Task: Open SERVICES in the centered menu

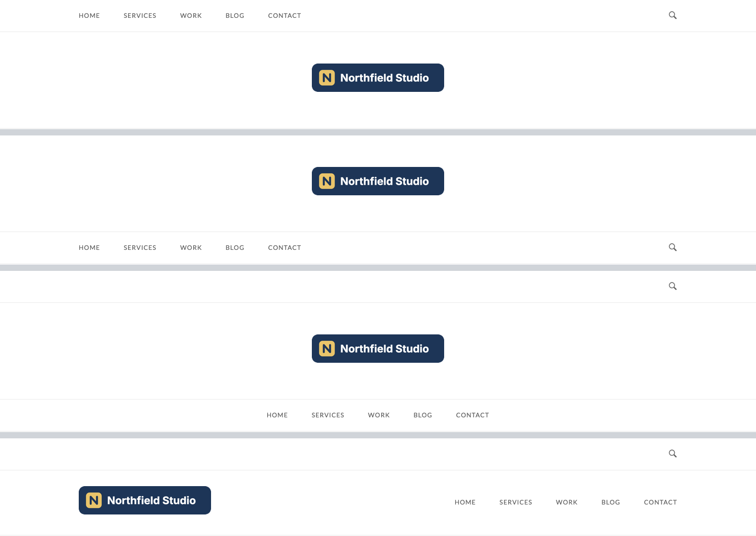Action: click(x=328, y=415)
